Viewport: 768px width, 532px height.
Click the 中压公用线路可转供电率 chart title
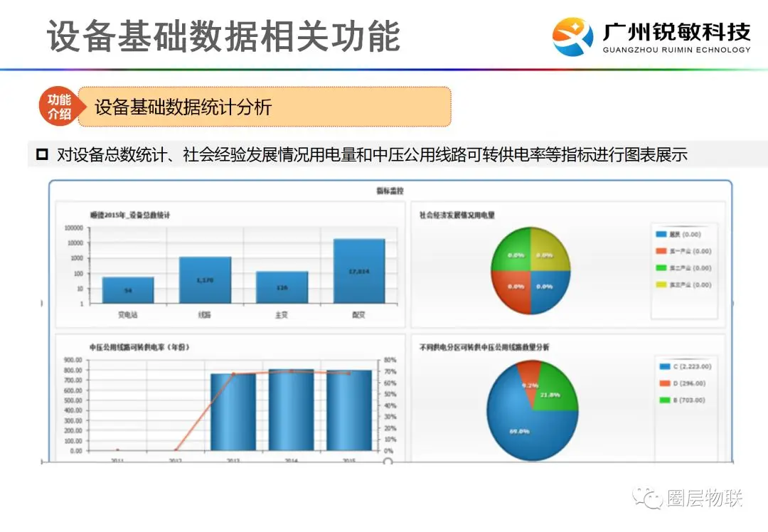139,347
